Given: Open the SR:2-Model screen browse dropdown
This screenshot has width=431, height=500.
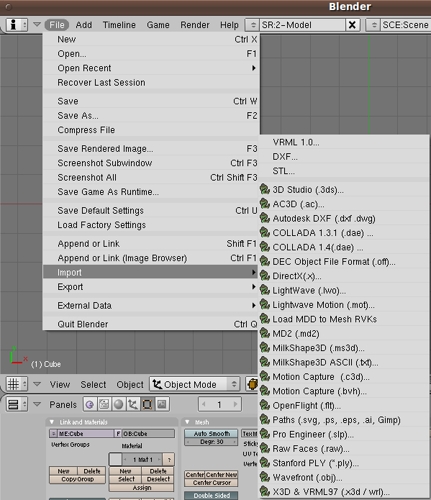Looking at the screenshot, I should pos(252,25).
